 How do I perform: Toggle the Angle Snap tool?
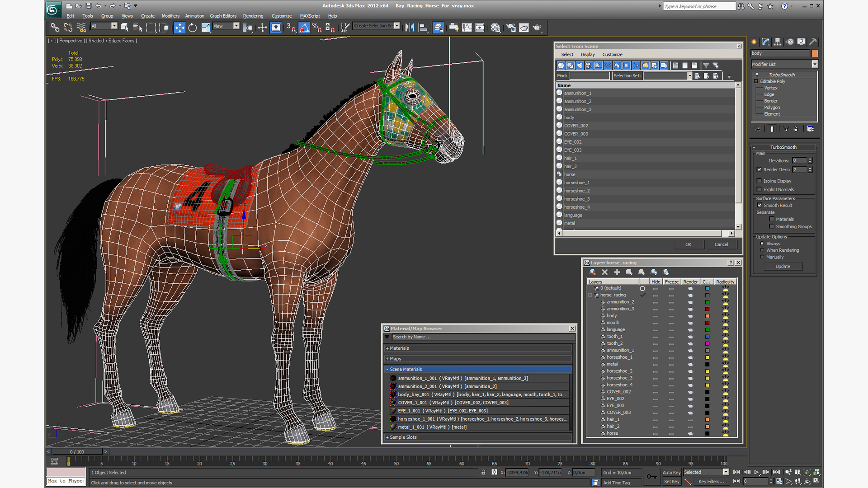pyautogui.click(x=304, y=28)
